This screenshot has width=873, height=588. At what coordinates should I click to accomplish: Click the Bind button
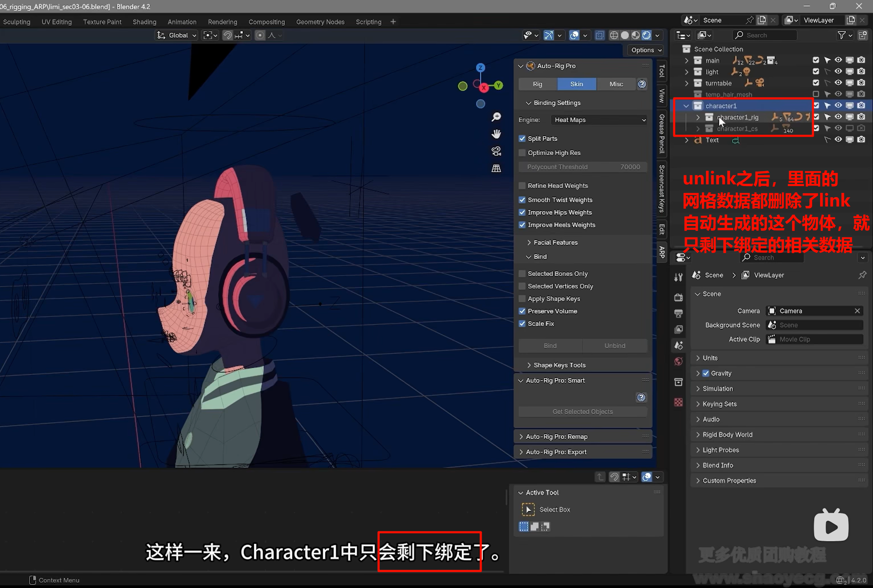tap(550, 346)
